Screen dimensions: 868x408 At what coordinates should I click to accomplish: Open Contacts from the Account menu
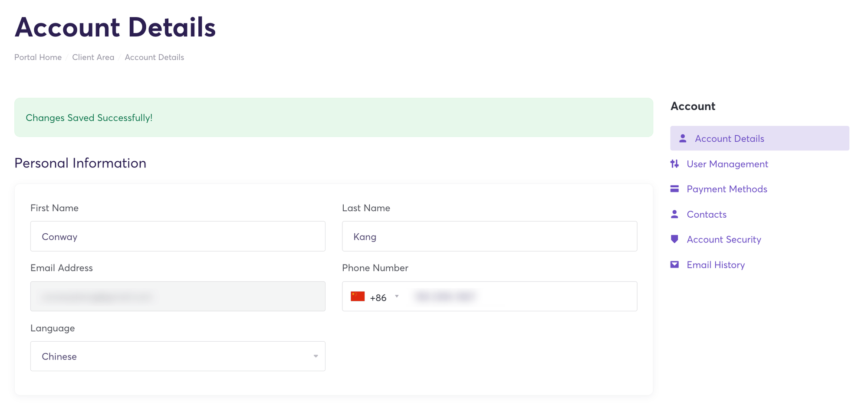coord(706,214)
